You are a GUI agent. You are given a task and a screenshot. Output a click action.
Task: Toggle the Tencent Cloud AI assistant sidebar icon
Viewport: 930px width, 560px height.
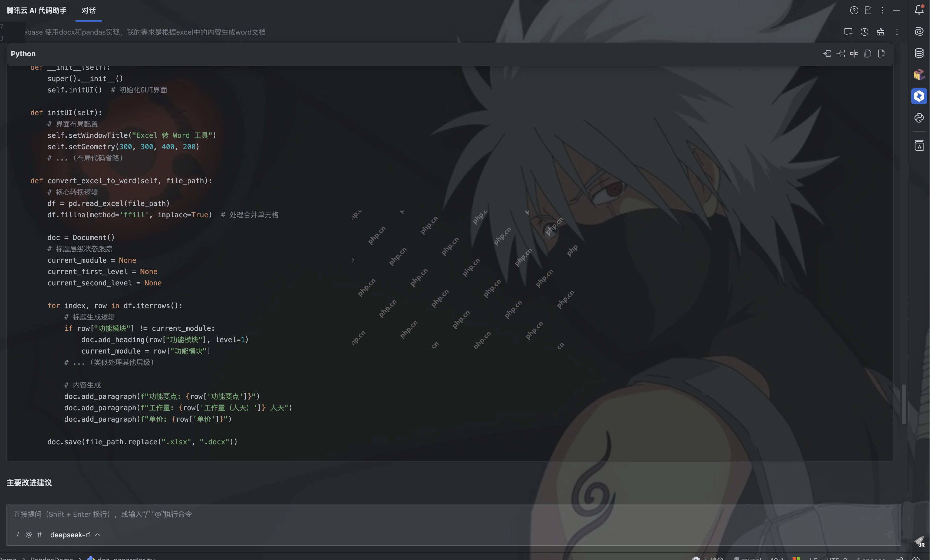[x=919, y=96]
